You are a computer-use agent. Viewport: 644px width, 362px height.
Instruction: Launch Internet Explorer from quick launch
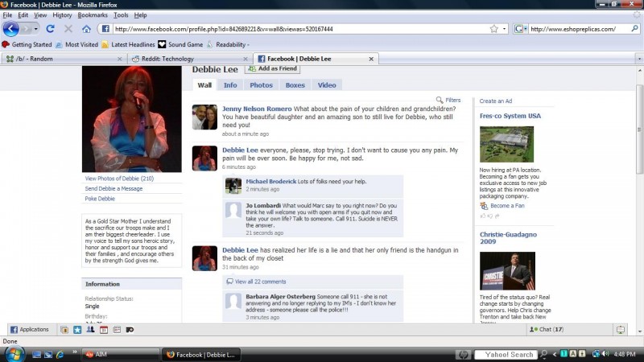click(60, 354)
